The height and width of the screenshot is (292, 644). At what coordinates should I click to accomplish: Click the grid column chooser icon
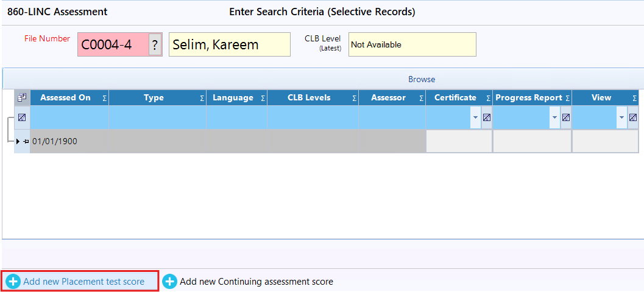22,97
